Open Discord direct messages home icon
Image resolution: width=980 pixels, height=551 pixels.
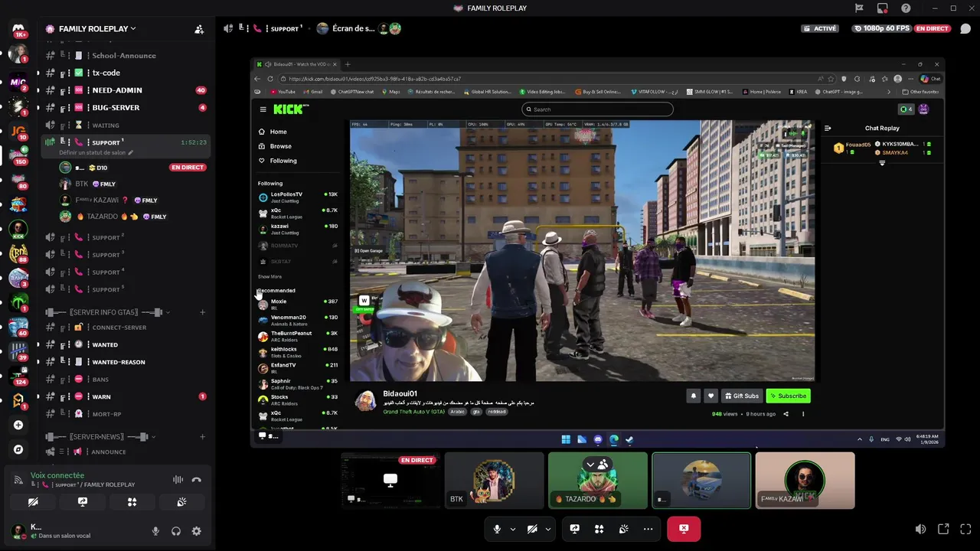point(18,29)
